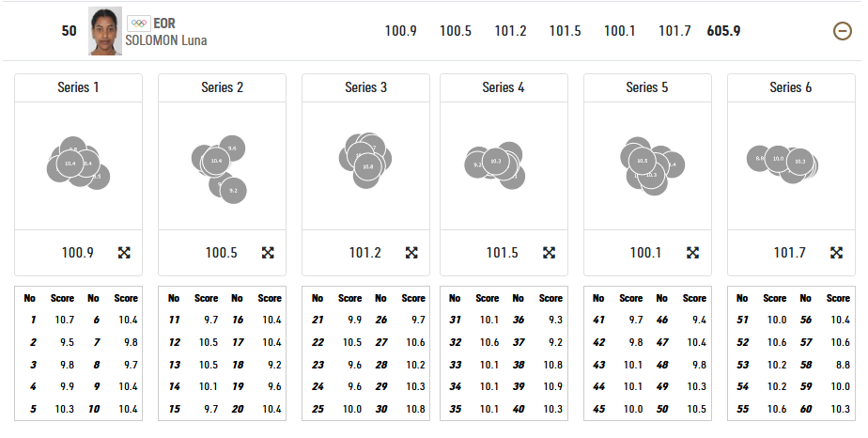
Task: Click the Series 3 shot target diagram
Action: point(365,158)
